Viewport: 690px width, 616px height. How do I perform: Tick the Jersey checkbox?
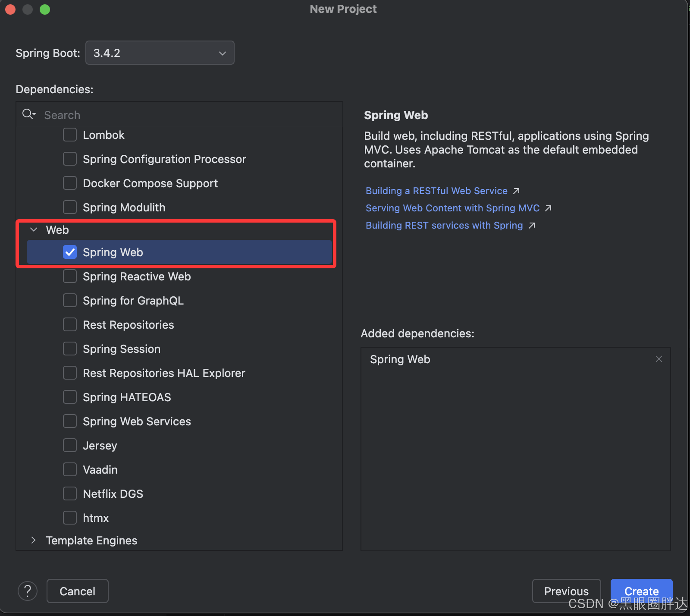(x=70, y=445)
